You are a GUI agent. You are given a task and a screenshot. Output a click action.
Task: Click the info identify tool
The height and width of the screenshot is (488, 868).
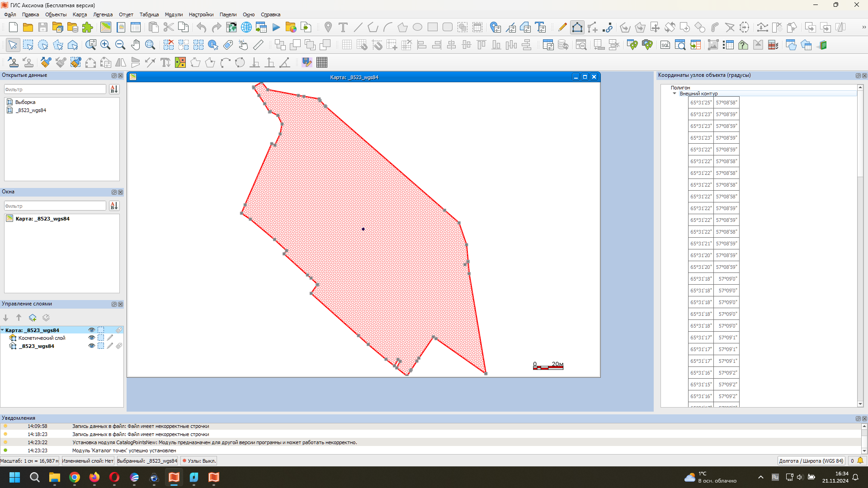point(213,45)
